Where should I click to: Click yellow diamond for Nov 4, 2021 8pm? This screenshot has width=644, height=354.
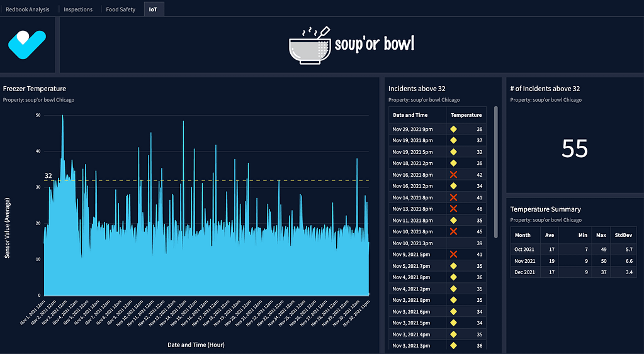pyautogui.click(x=453, y=277)
